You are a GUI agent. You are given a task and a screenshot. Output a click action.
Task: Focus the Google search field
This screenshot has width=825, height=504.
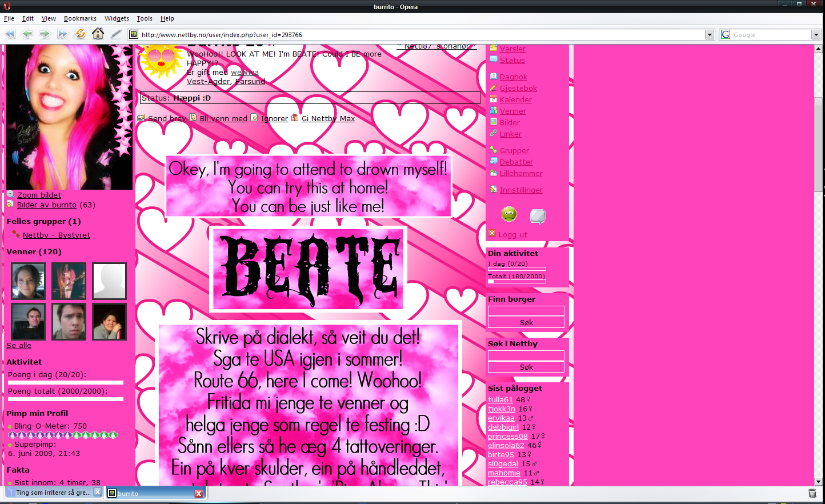771,35
